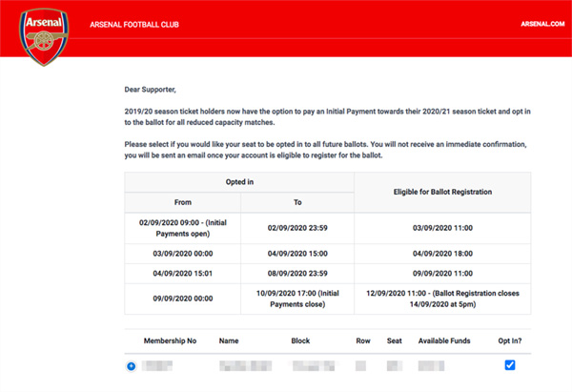Click the Membership No column header
This screenshot has width=572, height=392.
(170, 340)
